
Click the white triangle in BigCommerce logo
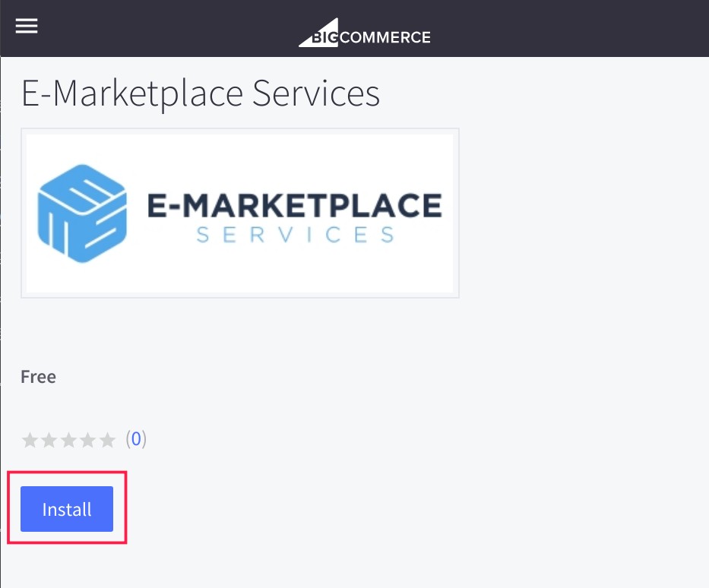pyautogui.click(x=318, y=33)
